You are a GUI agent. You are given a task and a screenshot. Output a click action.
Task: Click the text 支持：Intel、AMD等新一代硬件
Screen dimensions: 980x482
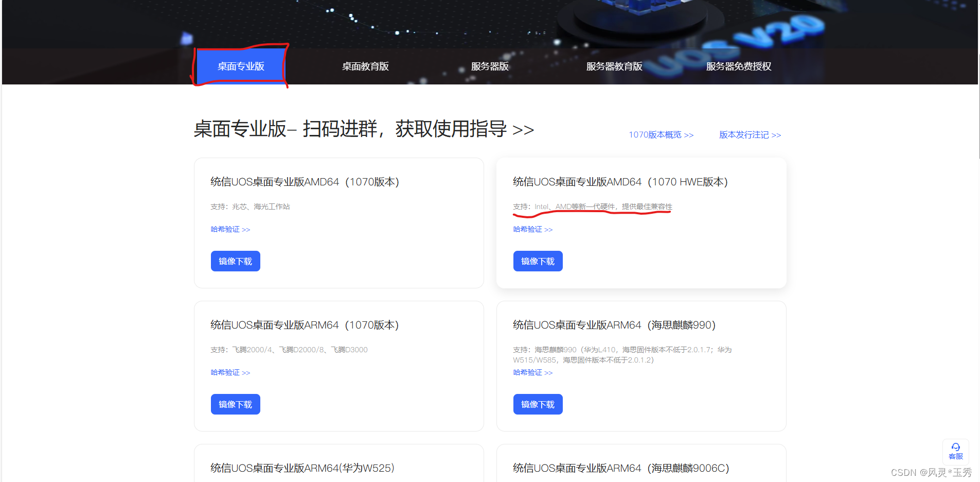[593, 206]
